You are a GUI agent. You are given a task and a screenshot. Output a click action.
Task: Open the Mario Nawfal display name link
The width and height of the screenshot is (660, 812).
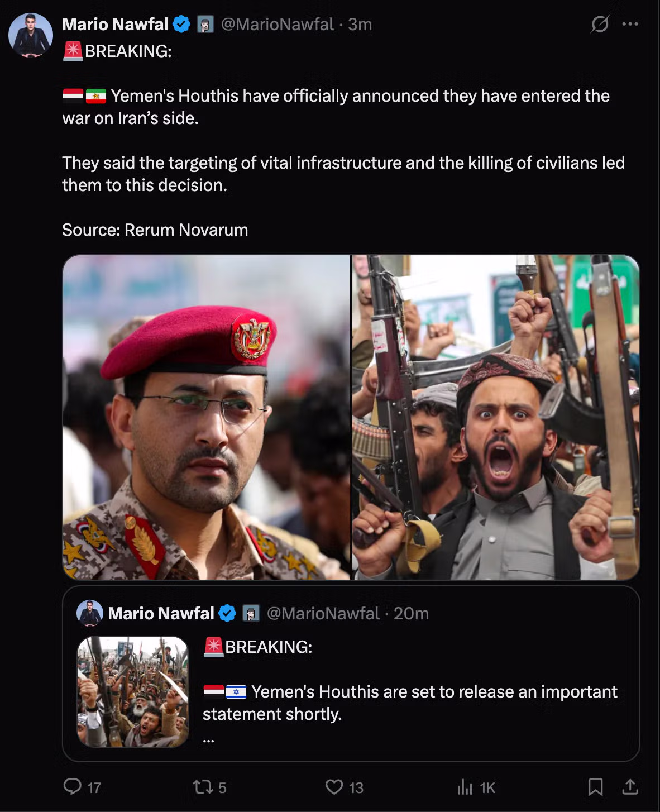click(115, 24)
